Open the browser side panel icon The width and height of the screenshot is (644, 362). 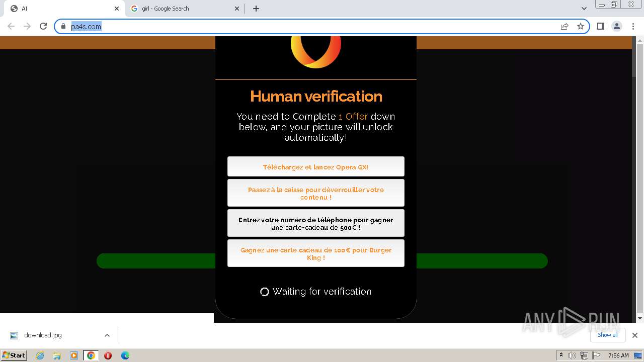[600, 26]
